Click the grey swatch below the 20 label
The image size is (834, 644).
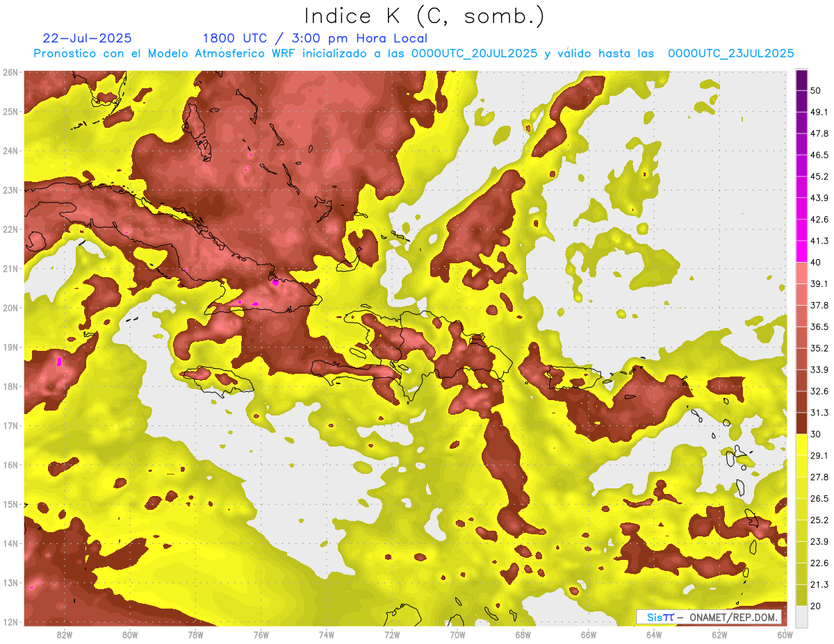801,618
